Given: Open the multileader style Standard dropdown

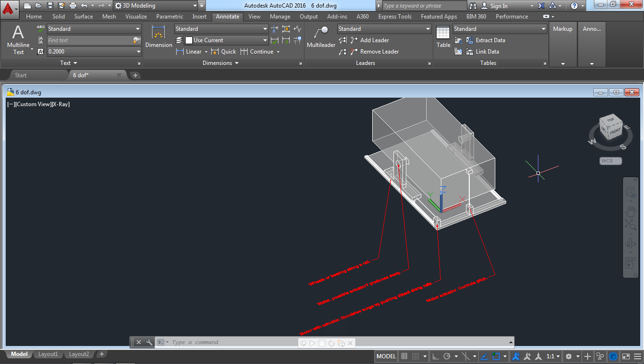Looking at the screenshot, I should click(x=384, y=29).
